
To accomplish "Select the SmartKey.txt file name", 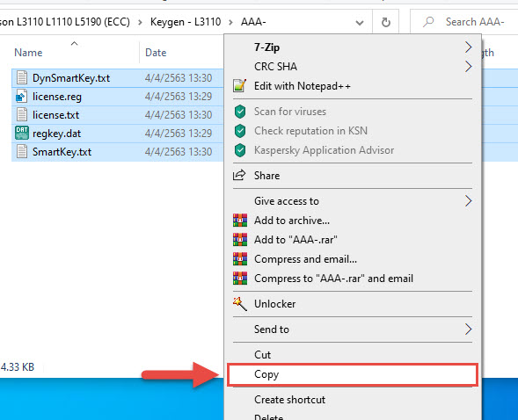I will (62, 152).
